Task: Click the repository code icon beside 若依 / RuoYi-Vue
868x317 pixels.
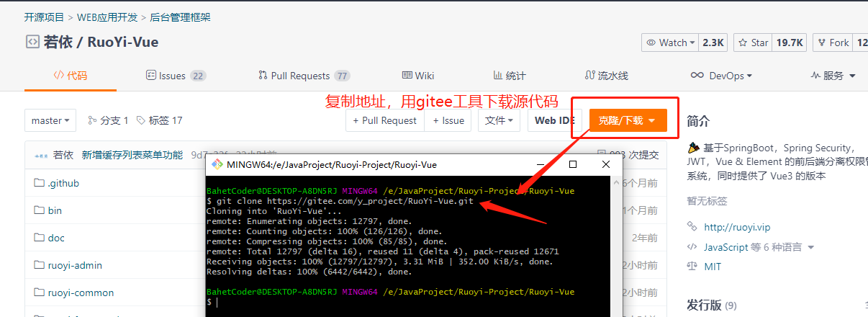Action: (32, 42)
